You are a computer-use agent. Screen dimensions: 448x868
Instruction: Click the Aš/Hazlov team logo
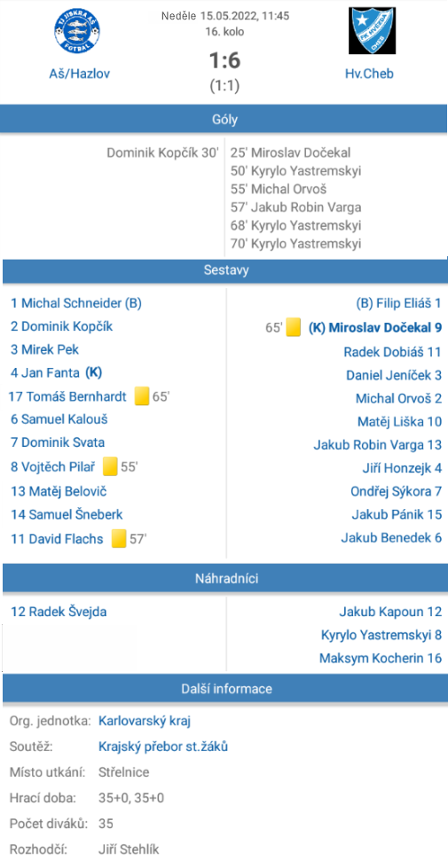point(76,32)
